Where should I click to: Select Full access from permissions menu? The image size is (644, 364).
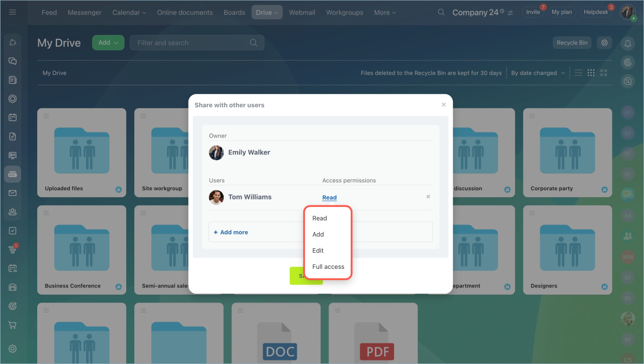click(x=328, y=267)
